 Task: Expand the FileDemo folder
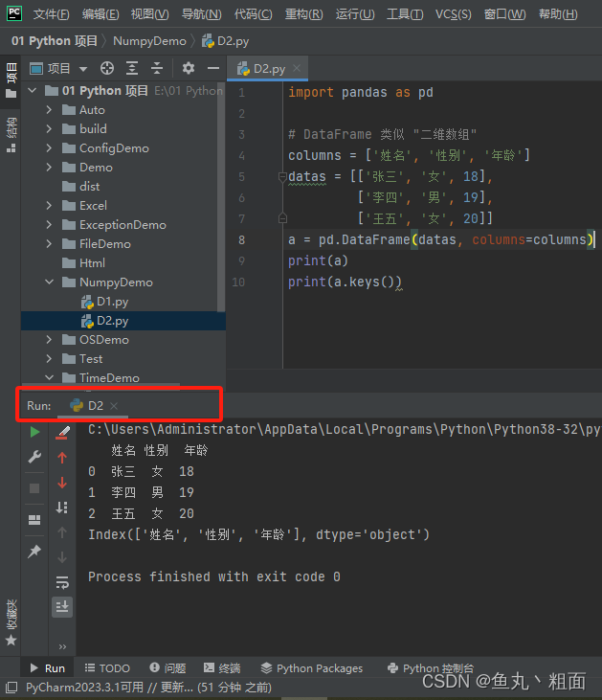click(x=49, y=244)
